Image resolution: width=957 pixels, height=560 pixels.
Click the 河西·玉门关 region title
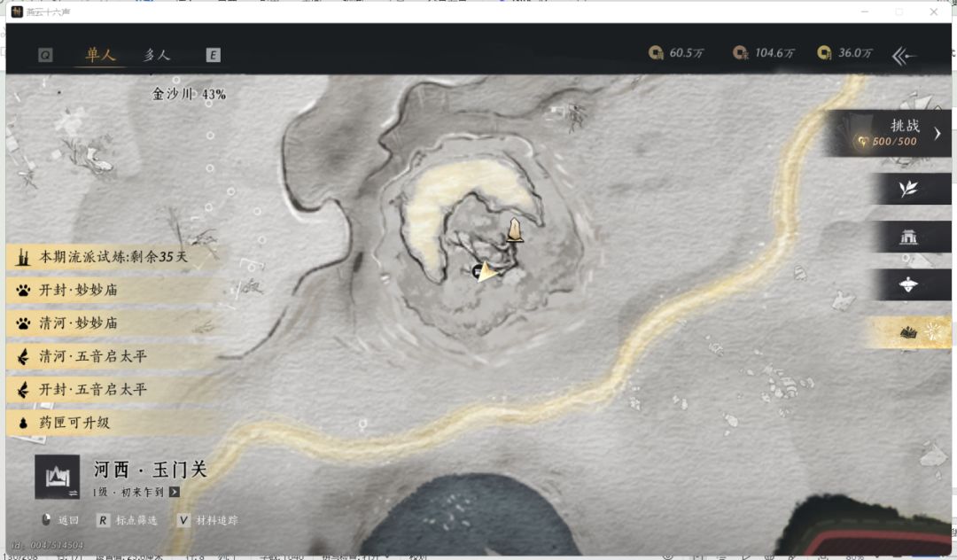(x=150, y=469)
